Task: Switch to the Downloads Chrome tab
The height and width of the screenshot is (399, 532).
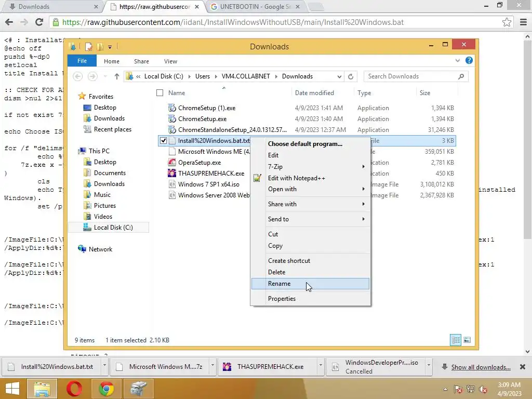Action: pos(52,6)
